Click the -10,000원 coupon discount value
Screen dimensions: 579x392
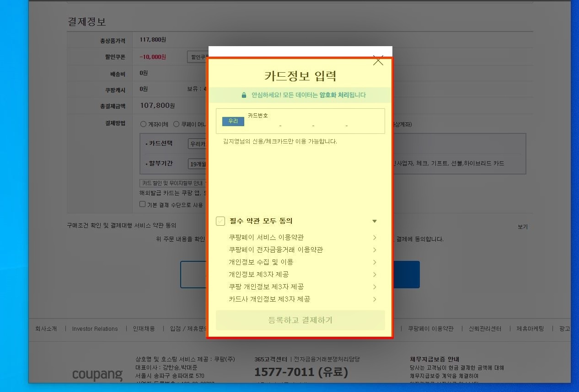coord(153,57)
